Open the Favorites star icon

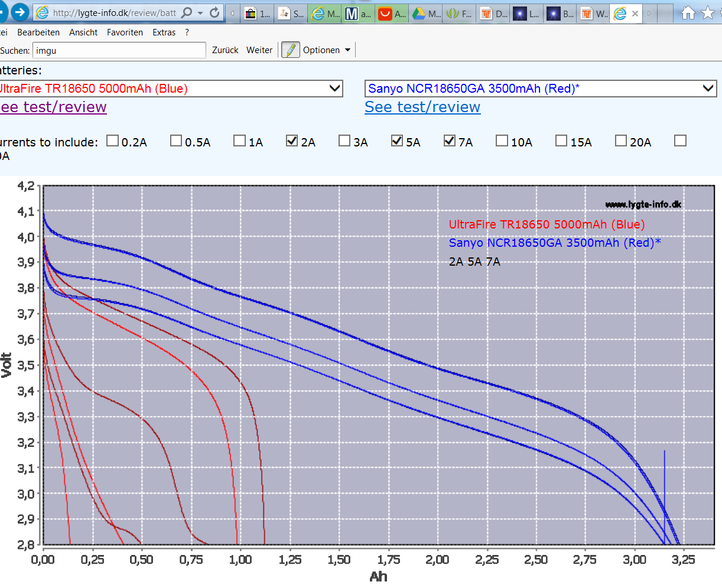(708, 13)
